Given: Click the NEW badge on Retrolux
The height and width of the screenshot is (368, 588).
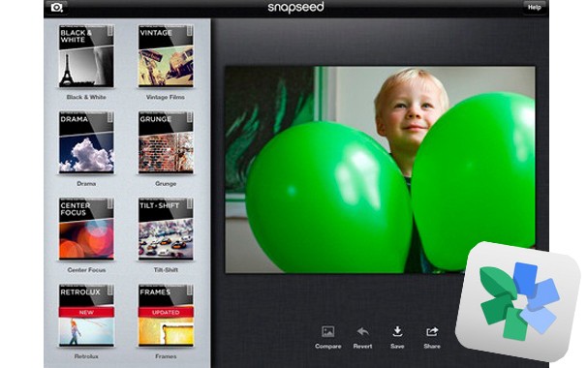Looking at the screenshot, I should [86, 312].
